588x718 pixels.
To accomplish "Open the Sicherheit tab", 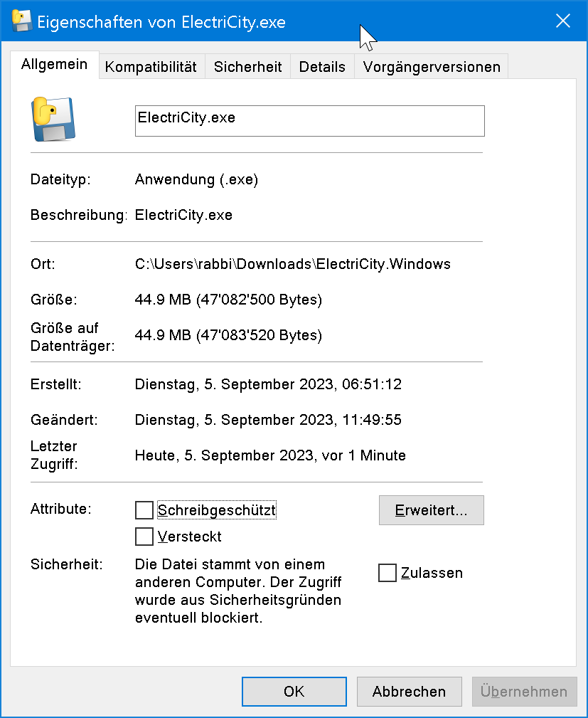I will click(x=248, y=67).
